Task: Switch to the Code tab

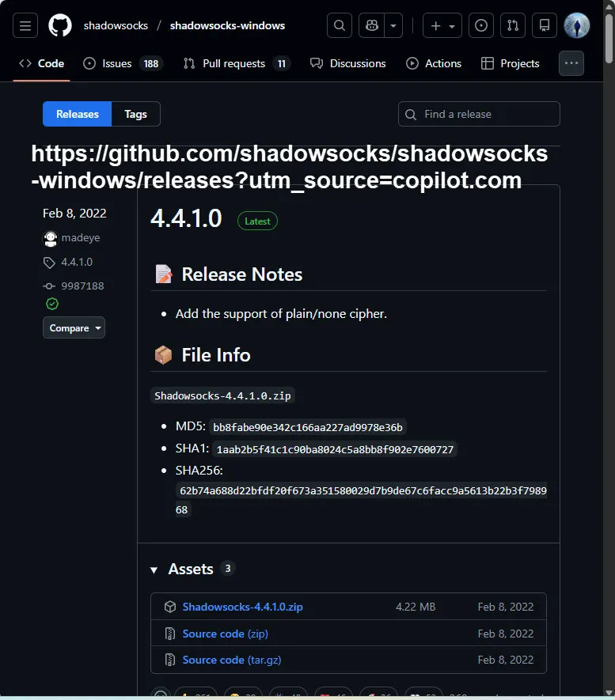Action: coord(41,63)
